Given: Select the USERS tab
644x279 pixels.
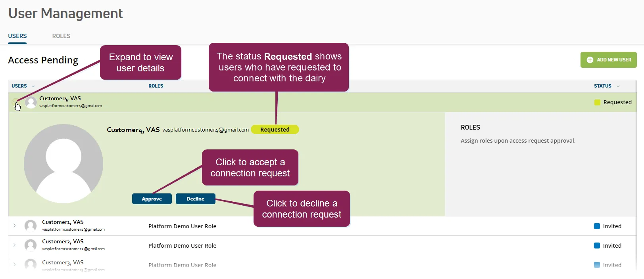Looking at the screenshot, I should [17, 36].
